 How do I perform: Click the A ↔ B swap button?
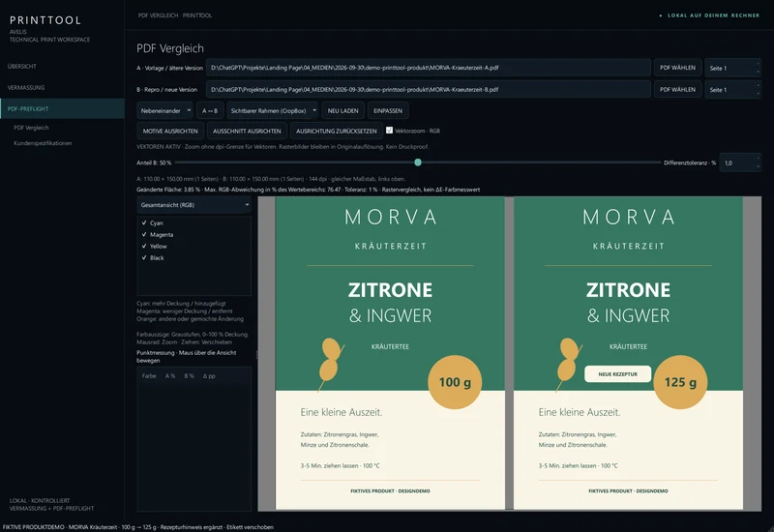[210, 110]
